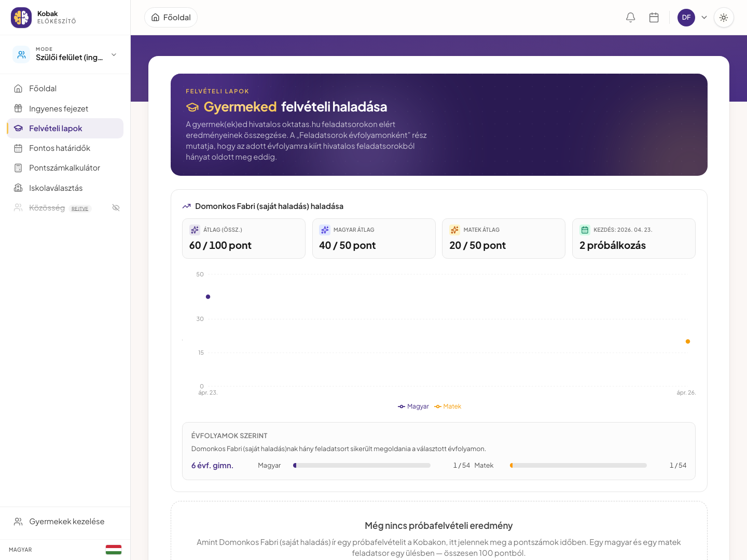This screenshot has width=747, height=560.
Task: Click the mode selector people icon
Action: point(21,54)
